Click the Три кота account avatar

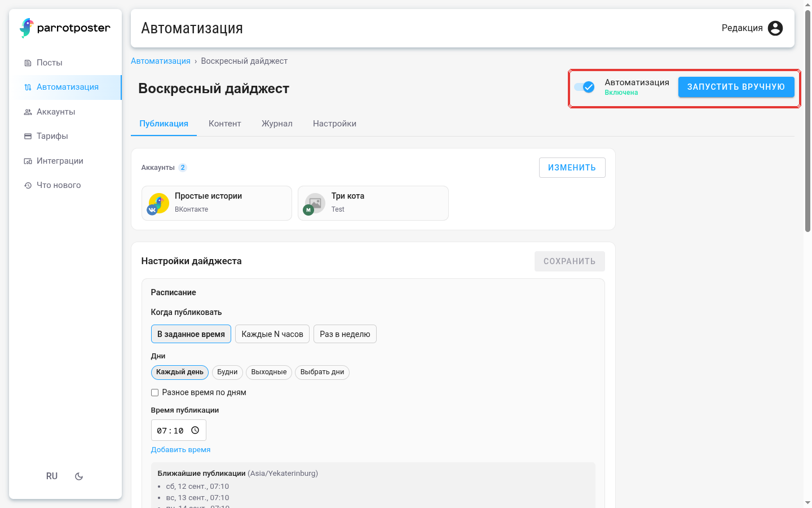315,204
